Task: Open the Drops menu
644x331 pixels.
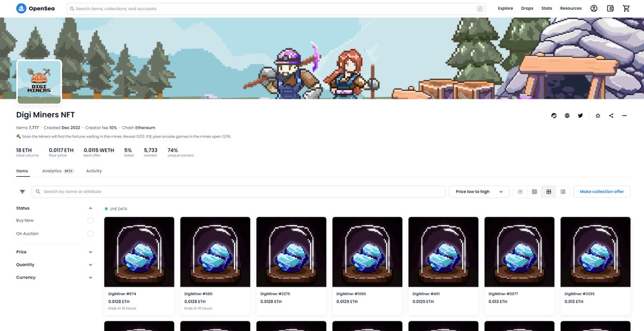Action: [527, 9]
